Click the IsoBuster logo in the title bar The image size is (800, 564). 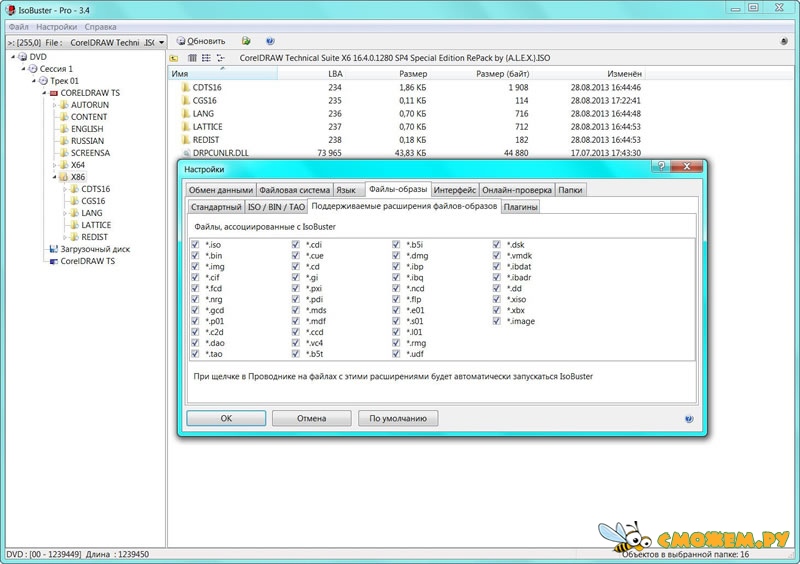pos(10,10)
